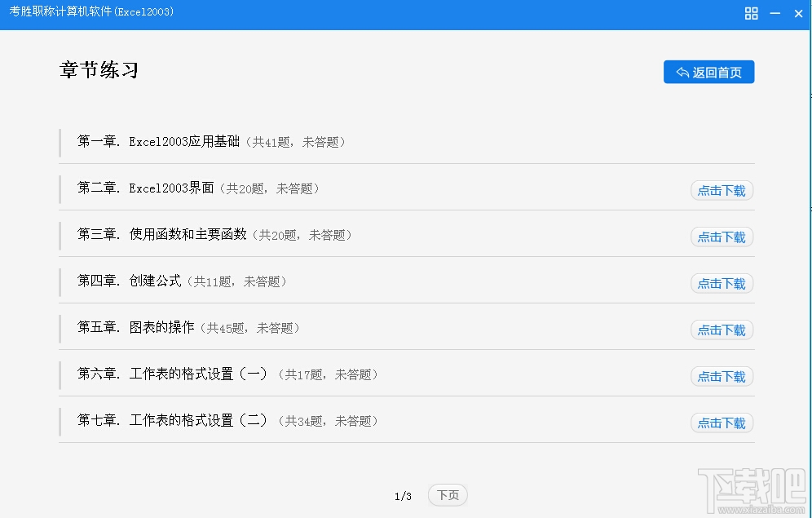Minimize the exam software window
The width and height of the screenshot is (812, 518).
(775, 14)
